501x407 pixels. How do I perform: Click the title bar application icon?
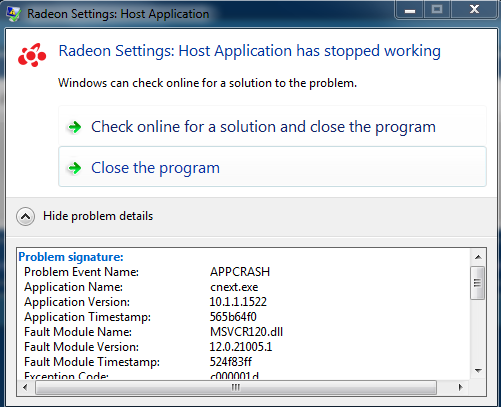pos(14,14)
